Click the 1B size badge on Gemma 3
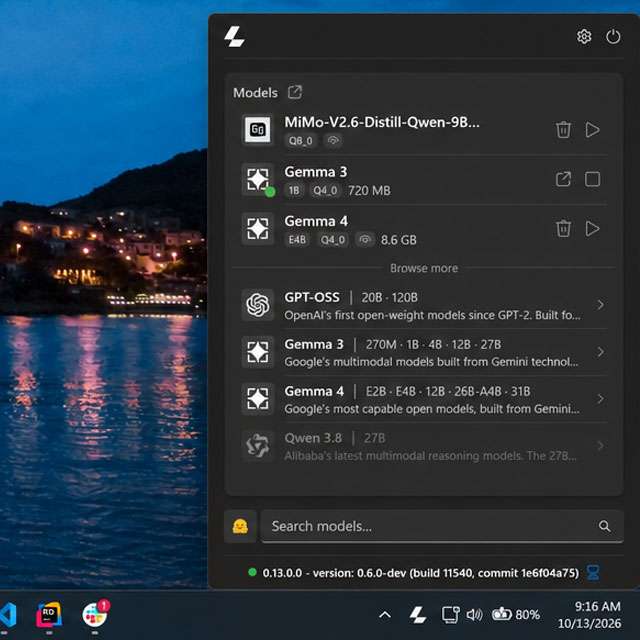 [294, 190]
